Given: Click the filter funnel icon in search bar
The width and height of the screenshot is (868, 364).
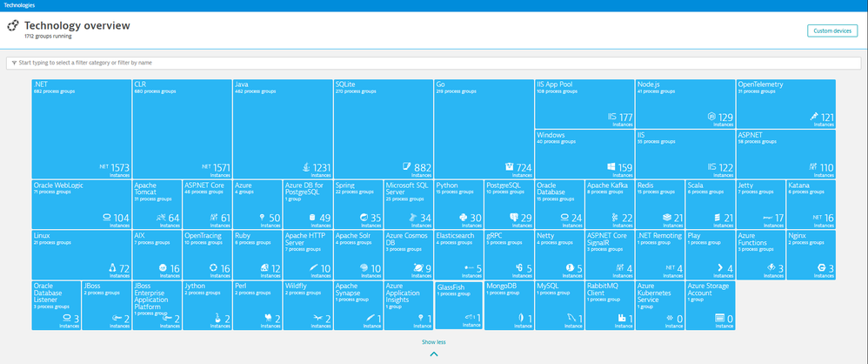Looking at the screenshot, I should click(x=14, y=64).
